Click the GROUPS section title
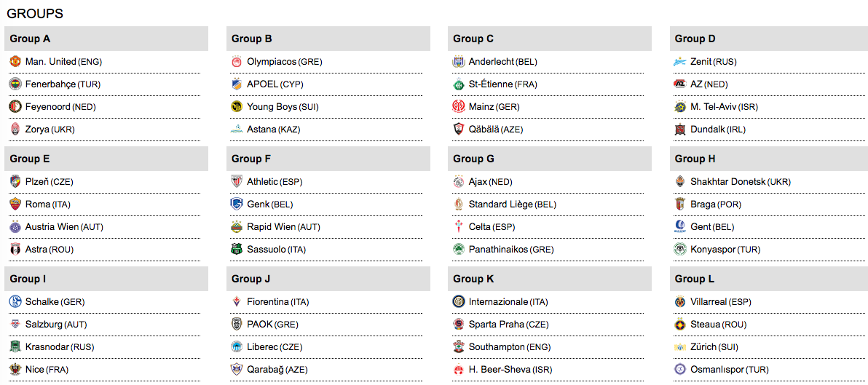The width and height of the screenshot is (868, 385). pyautogui.click(x=35, y=14)
